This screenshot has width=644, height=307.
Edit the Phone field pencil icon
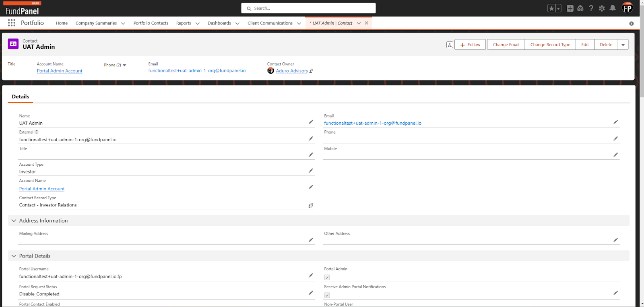point(615,138)
